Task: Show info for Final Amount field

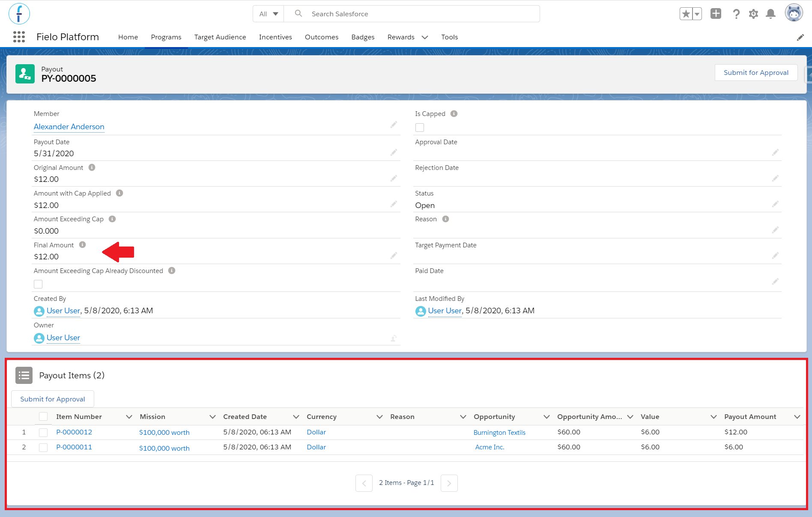Action: pos(83,244)
